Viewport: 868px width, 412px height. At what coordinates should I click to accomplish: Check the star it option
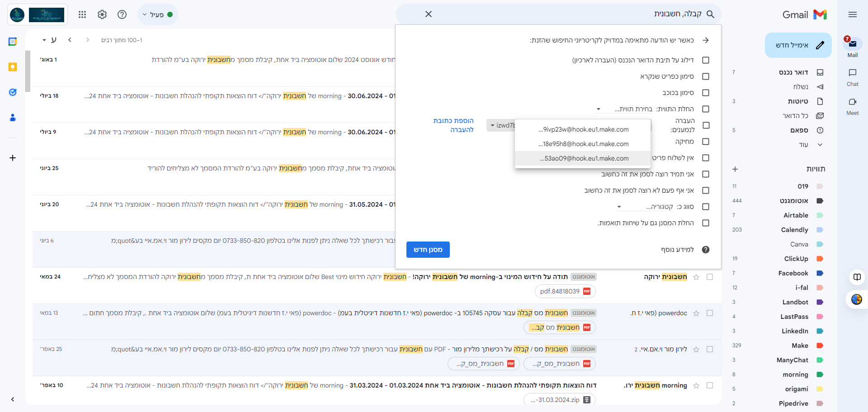coord(706,93)
